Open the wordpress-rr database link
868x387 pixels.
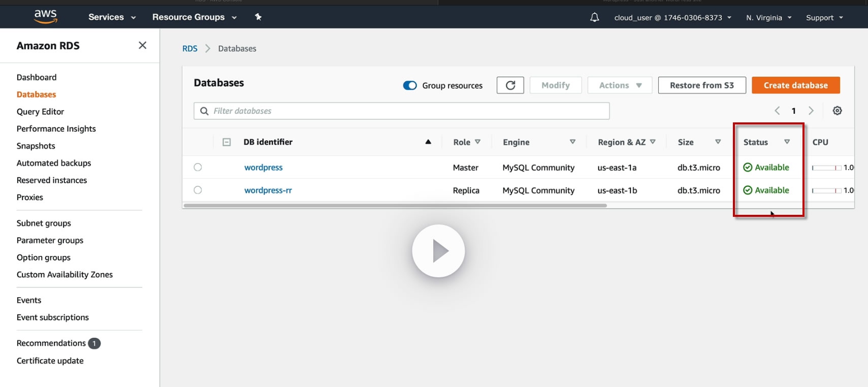coord(268,190)
